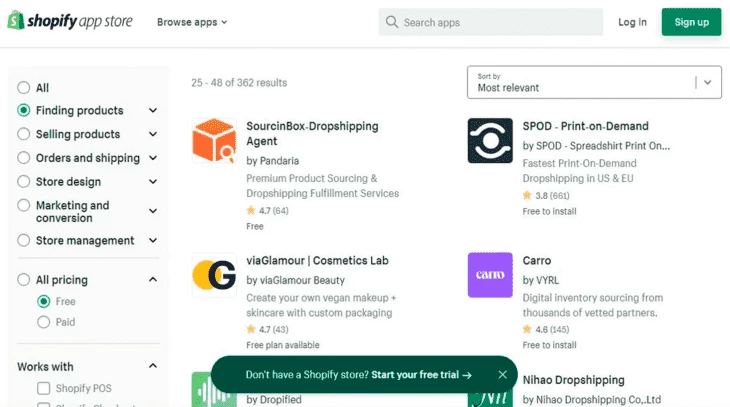The width and height of the screenshot is (730, 407).
Task: Open the SourcinBox orange box app icon
Action: (x=214, y=140)
